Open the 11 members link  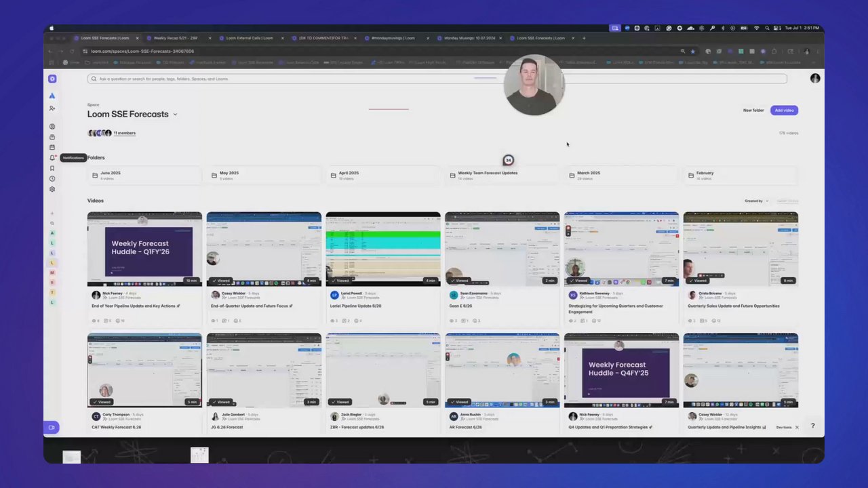pyautogui.click(x=125, y=133)
